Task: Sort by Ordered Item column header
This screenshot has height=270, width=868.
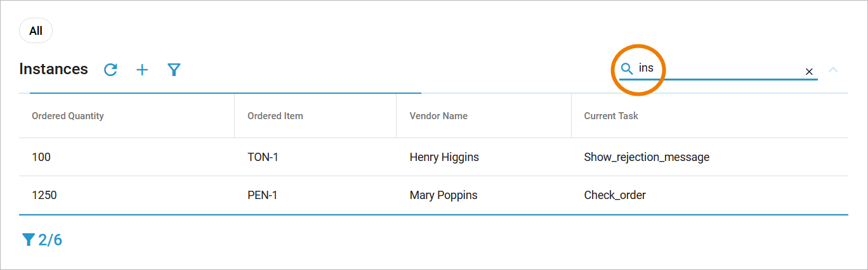Action: pyautogui.click(x=275, y=116)
